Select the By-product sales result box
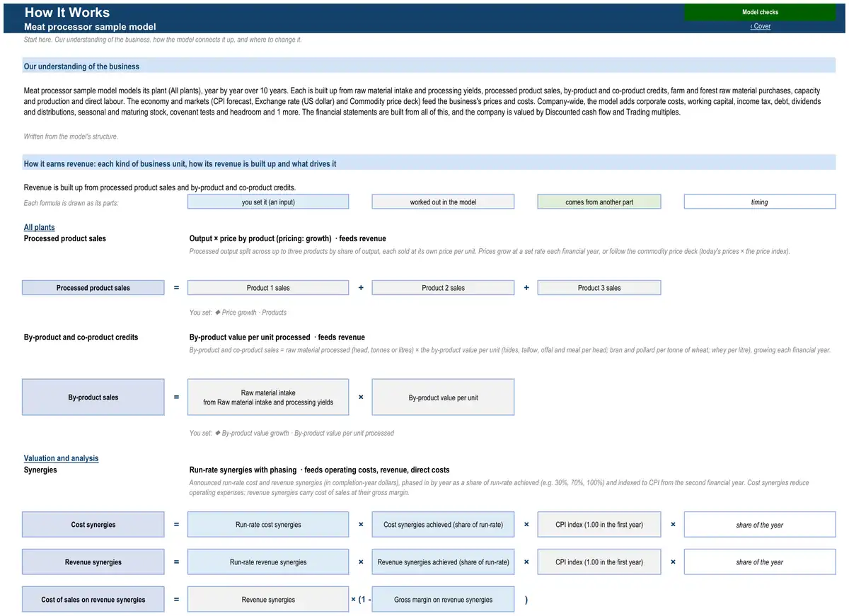 point(93,397)
